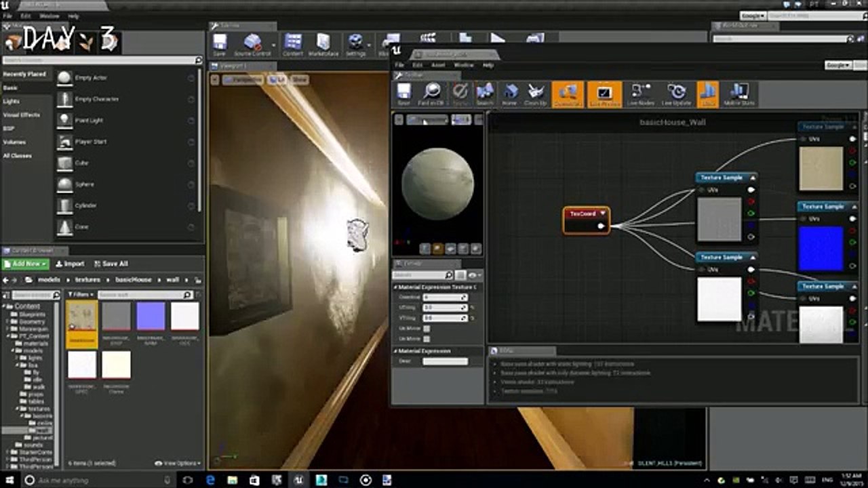Click the UTiling value field in Details
Viewport: 868px width, 488px height.
pyautogui.click(x=446, y=308)
